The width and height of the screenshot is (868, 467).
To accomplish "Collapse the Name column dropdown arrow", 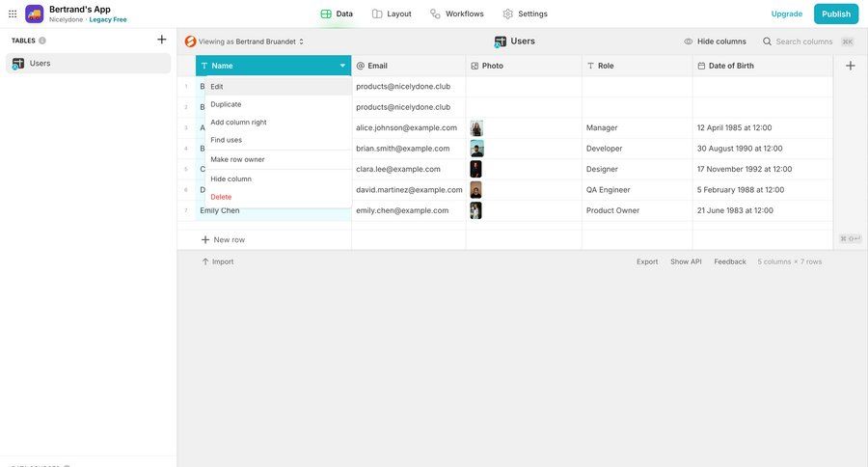I will 342,66.
